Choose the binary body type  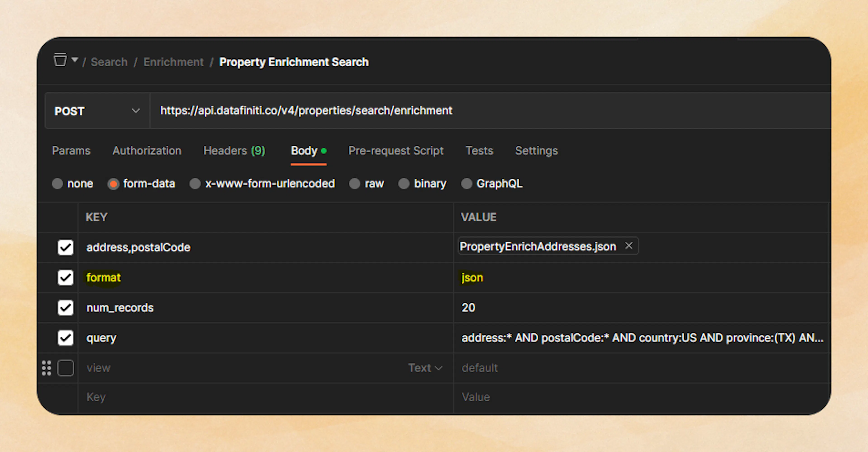tap(404, 184)
